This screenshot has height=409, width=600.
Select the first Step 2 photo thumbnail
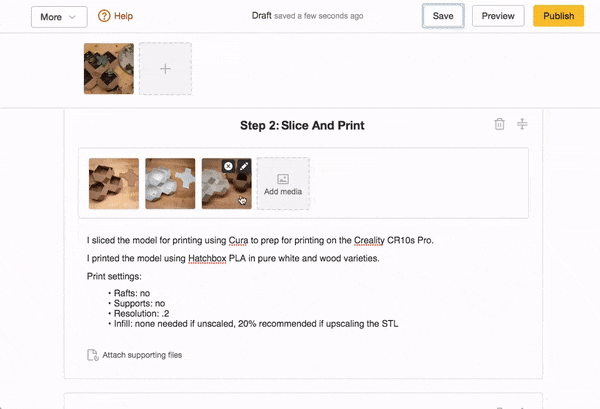click(x=114, y=184)
